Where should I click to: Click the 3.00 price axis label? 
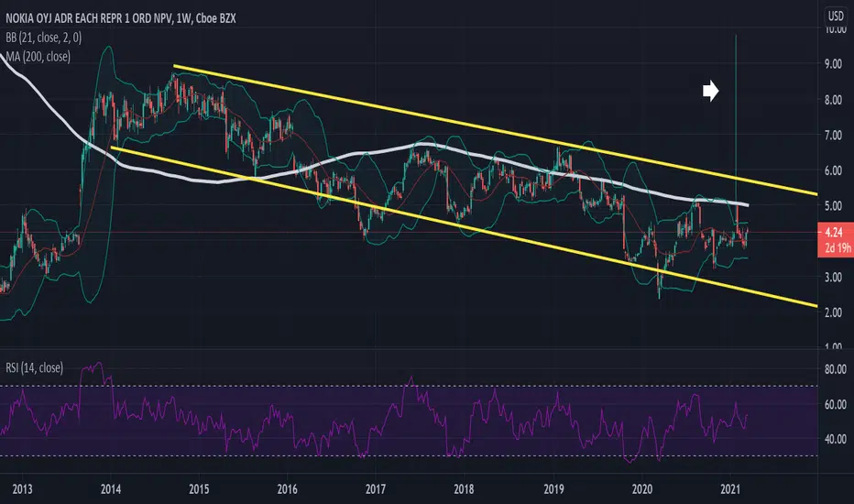click(x=833, y=277)
